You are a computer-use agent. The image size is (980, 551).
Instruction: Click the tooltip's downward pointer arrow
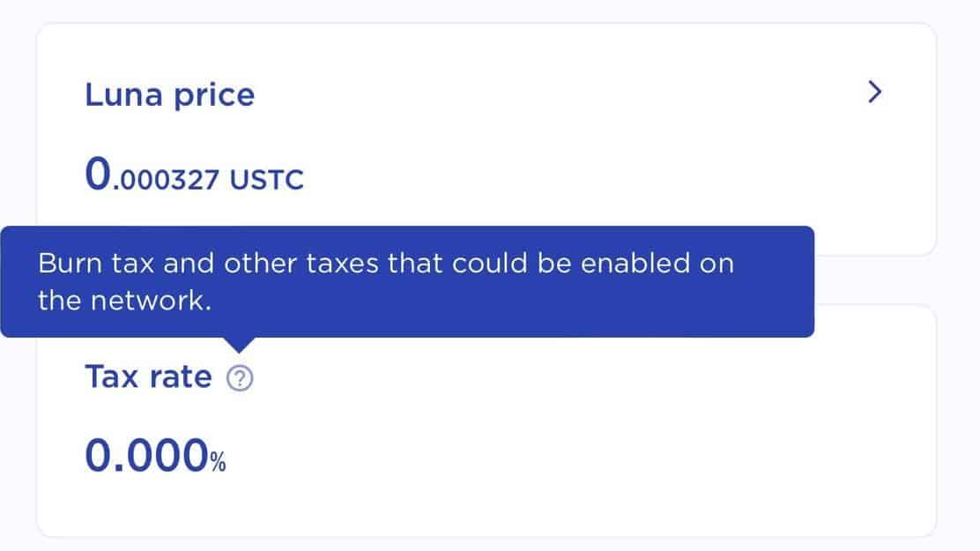coord(238,345)
